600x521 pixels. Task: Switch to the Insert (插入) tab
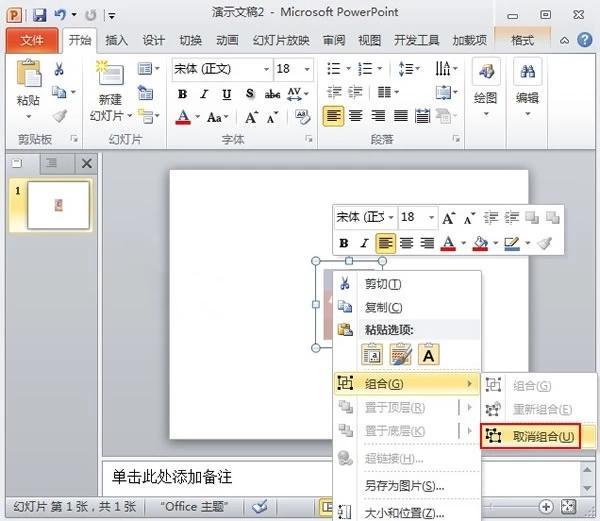[x=116, y=40]
